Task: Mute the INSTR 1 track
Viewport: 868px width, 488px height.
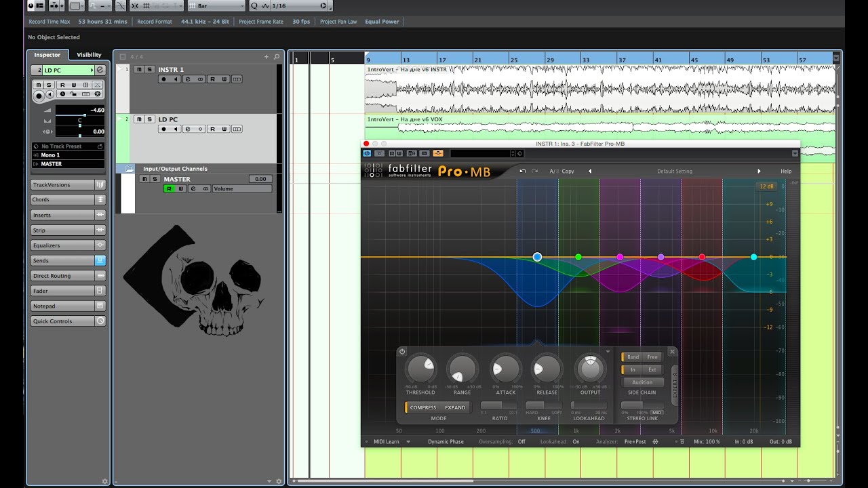Action: [138, 70]
